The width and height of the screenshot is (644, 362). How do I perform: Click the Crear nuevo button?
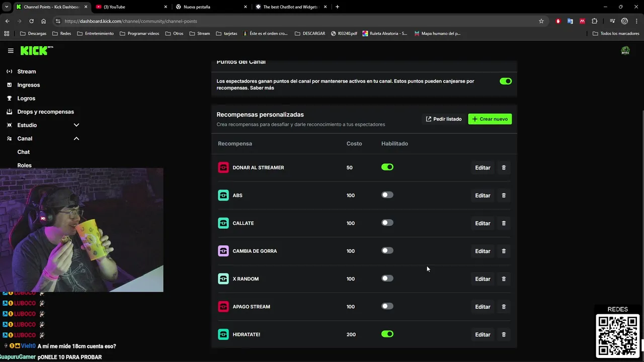[x=490, y=119]
